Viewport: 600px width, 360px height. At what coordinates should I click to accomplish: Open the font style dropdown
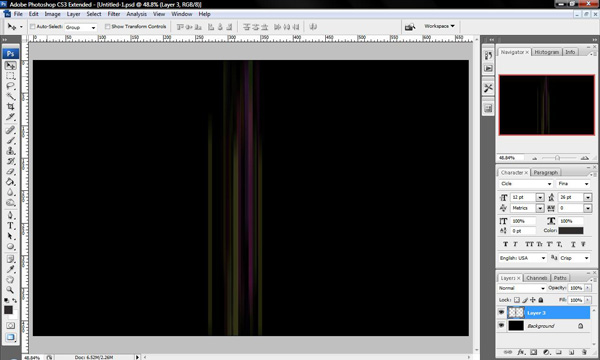tap(573, 184)
